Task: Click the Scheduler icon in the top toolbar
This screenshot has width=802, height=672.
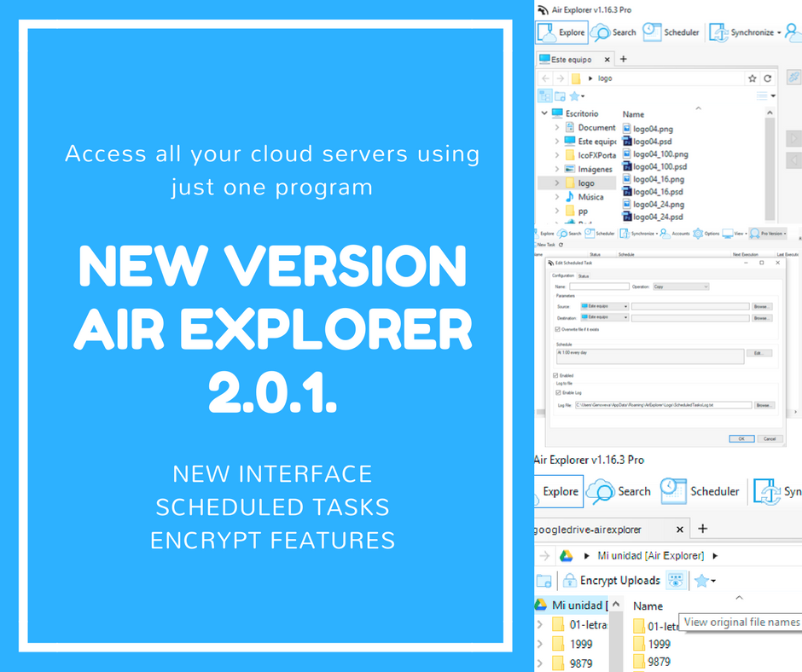Action: [653, 32]
